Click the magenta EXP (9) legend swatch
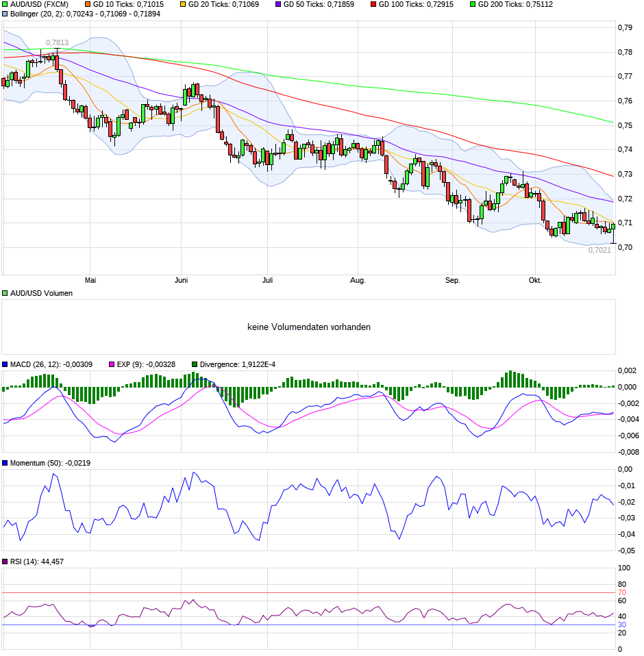The image size is (644, 656). (x=112, y=365)
